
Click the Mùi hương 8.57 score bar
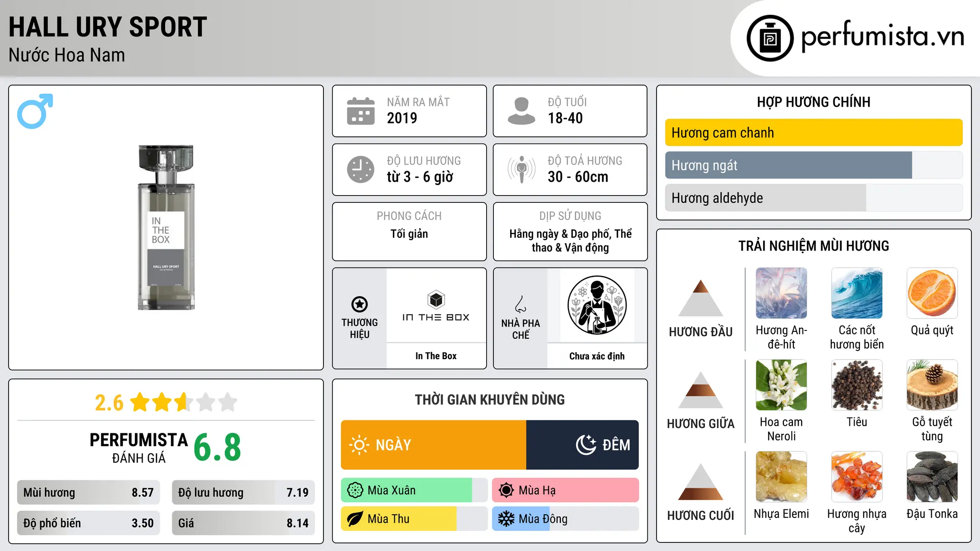pos(89,493)
